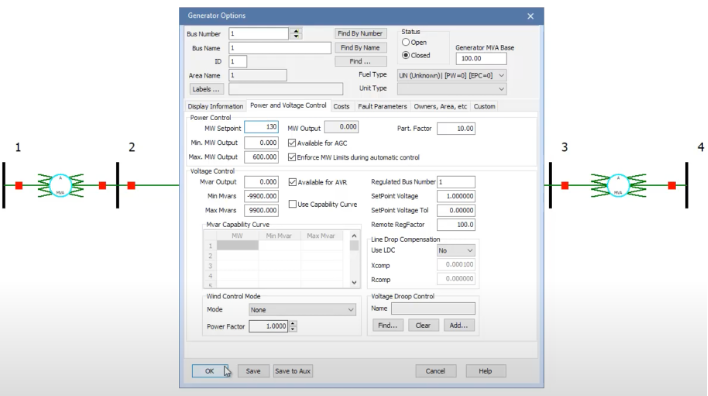Toggle Enforce MW Limits during automatic control
The image size is (708, 396).
tap(292, 157)
